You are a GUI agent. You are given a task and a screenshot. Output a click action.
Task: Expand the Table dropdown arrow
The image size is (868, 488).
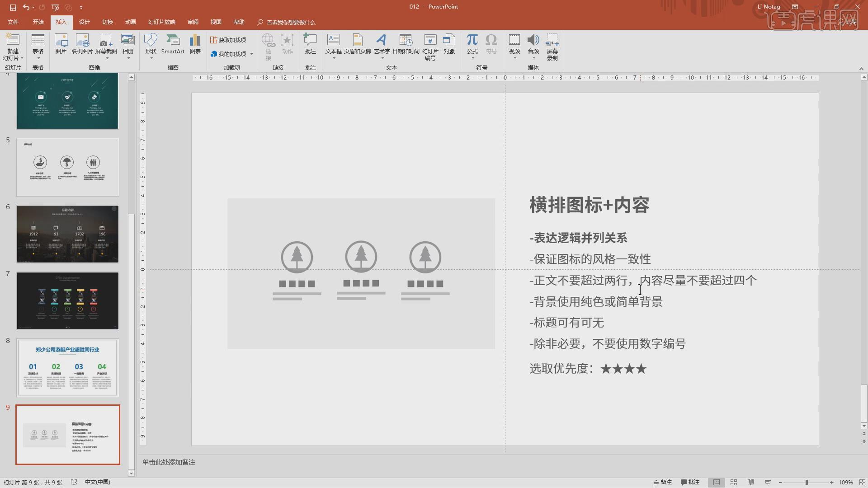38,58
